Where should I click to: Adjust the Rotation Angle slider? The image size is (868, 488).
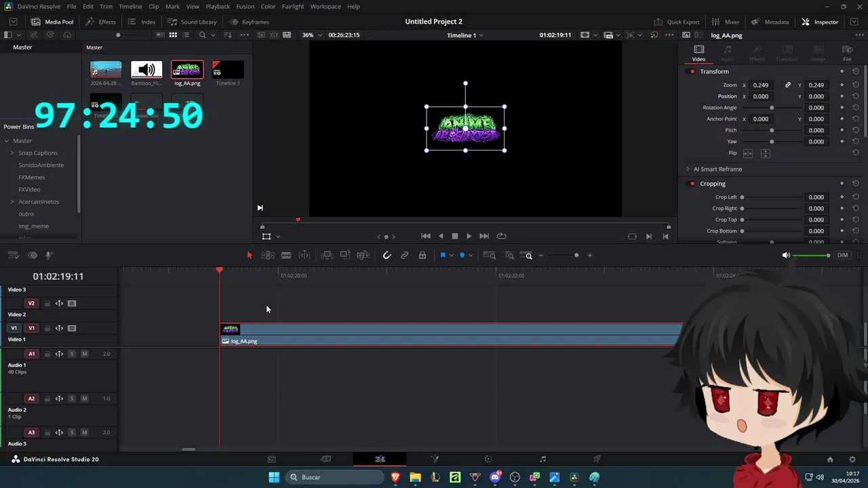[x=772, y=108]
